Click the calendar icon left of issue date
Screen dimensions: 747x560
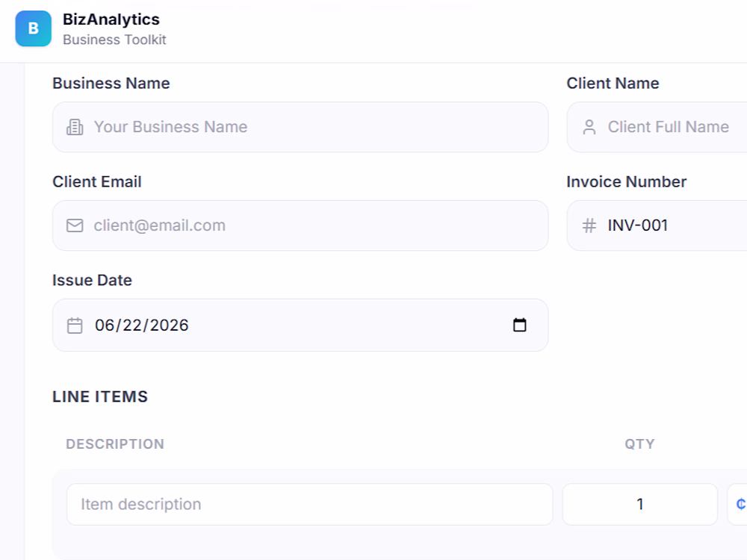pyautogui.click(x=75, y=326)
